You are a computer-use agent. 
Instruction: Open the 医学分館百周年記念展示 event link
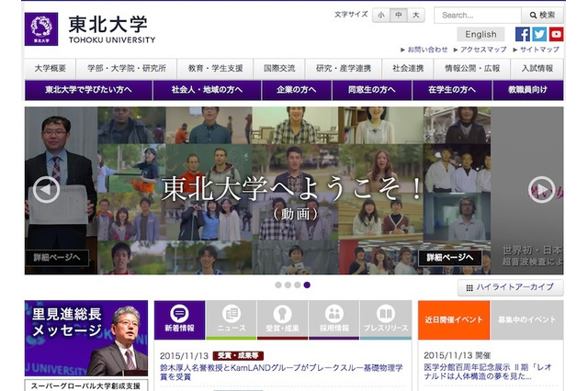[x=488, y=372]
